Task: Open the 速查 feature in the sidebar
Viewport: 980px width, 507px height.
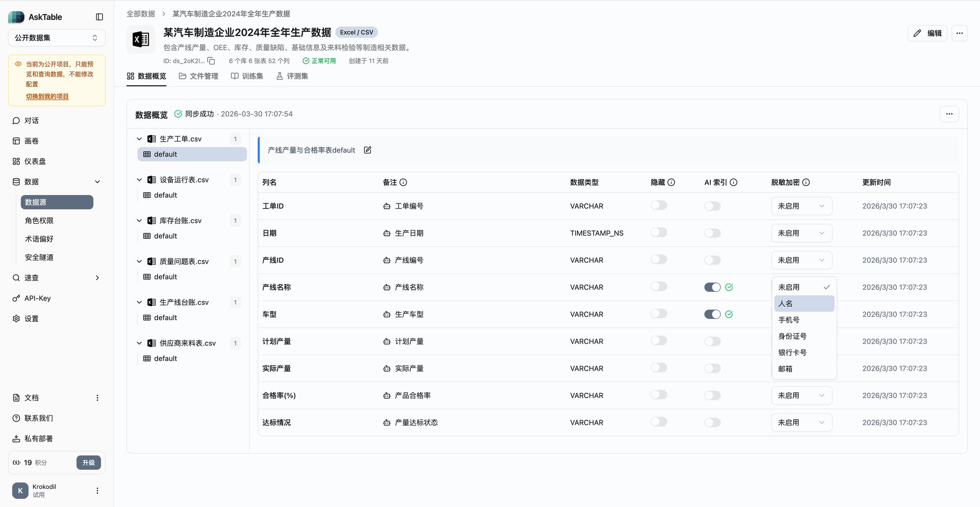Action: [30, 278]
